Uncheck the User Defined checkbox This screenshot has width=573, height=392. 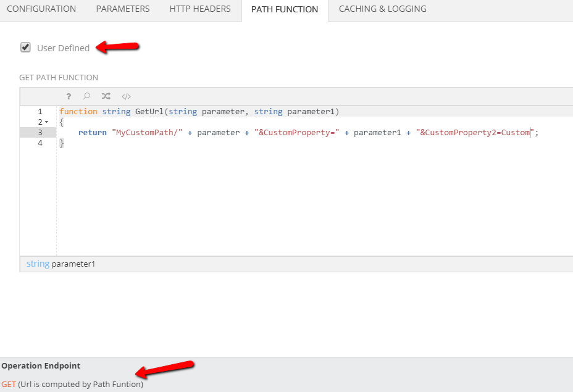coord(25,48)
